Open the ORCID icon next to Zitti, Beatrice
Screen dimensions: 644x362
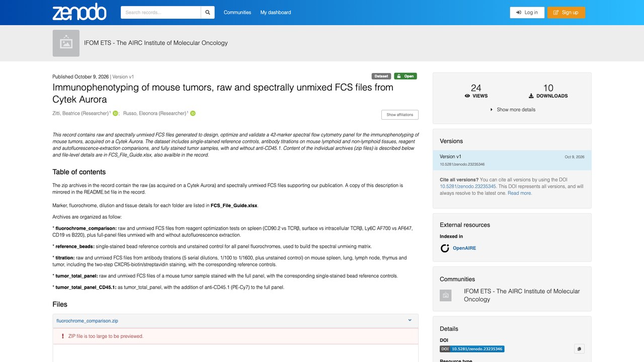click(x=115, y=114)
